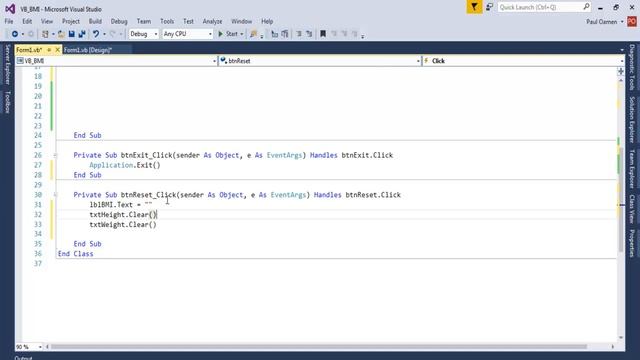
Task: Start debugging with the Start button
Action: 228,34
